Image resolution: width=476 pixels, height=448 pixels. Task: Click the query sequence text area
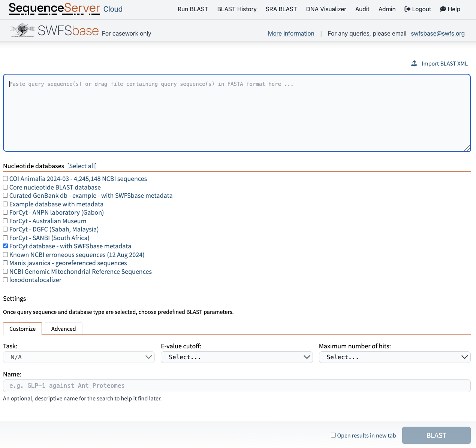point(237,113)
